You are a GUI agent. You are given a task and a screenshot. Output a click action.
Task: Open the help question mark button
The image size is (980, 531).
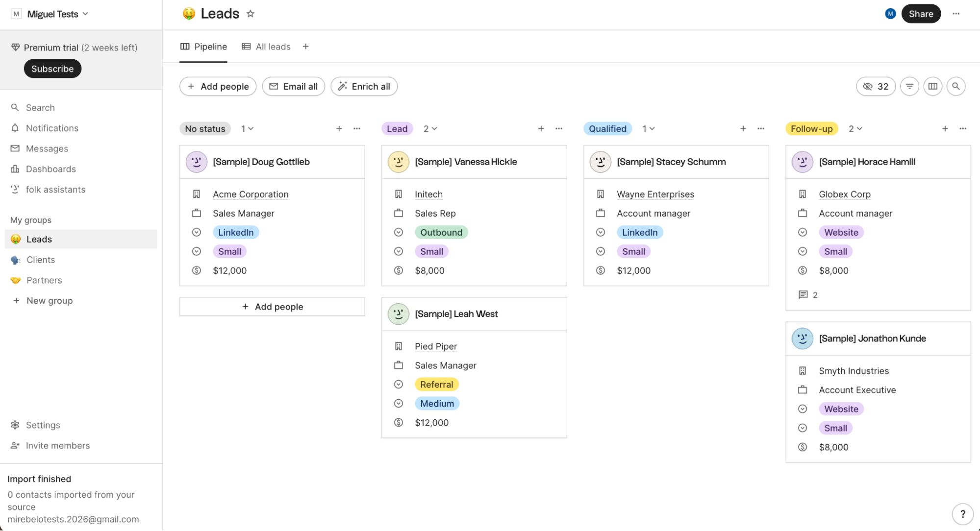click(x=962, y=514)
